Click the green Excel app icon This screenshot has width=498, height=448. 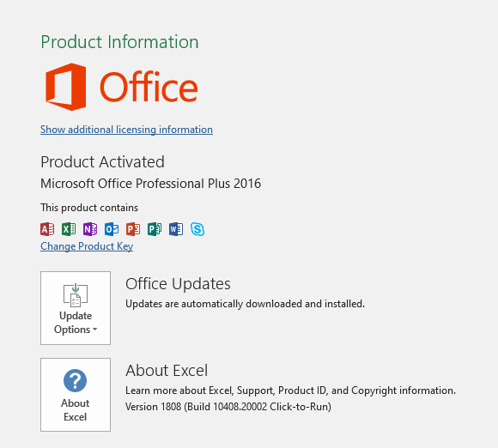(x=69, y=229)
